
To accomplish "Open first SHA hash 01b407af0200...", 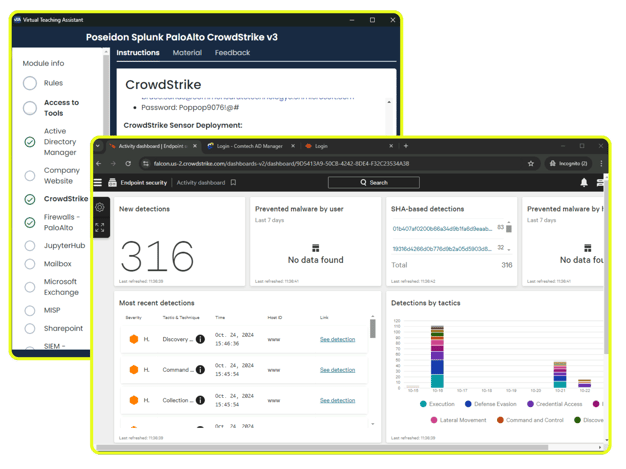I will pos(442,229).
